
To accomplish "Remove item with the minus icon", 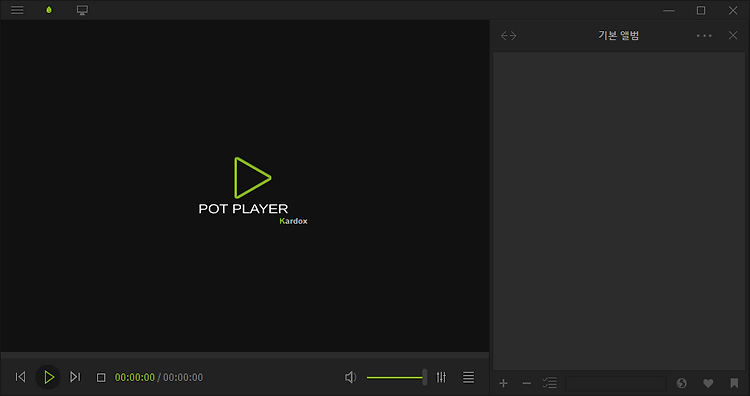I will 527,383.
